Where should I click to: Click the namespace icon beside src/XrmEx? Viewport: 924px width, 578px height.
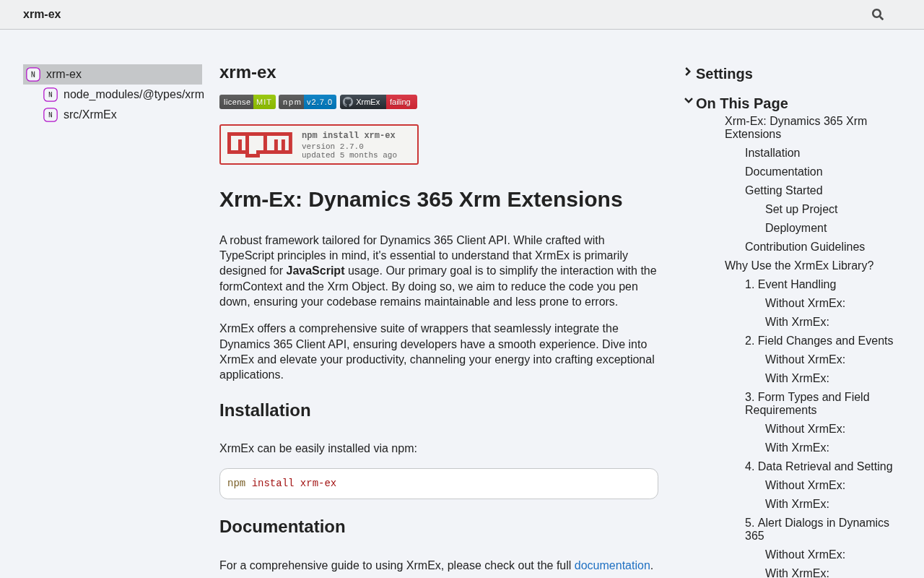coord(51,115)
